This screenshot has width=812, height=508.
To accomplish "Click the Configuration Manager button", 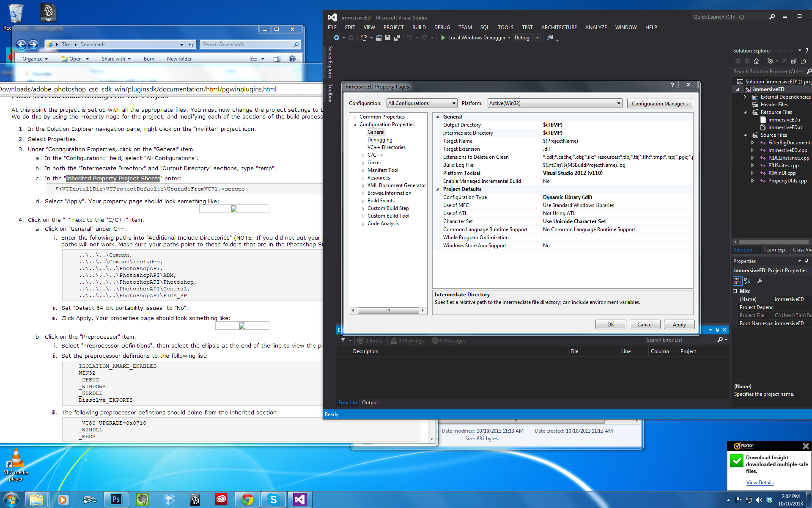I will [x=660, y=103].
